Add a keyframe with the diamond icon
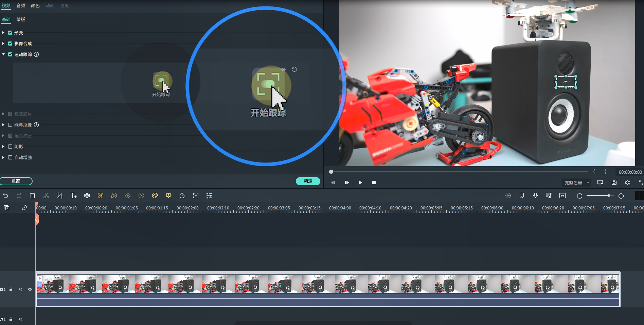This screenshot has width=644, height=325. [x=128, y=195]
